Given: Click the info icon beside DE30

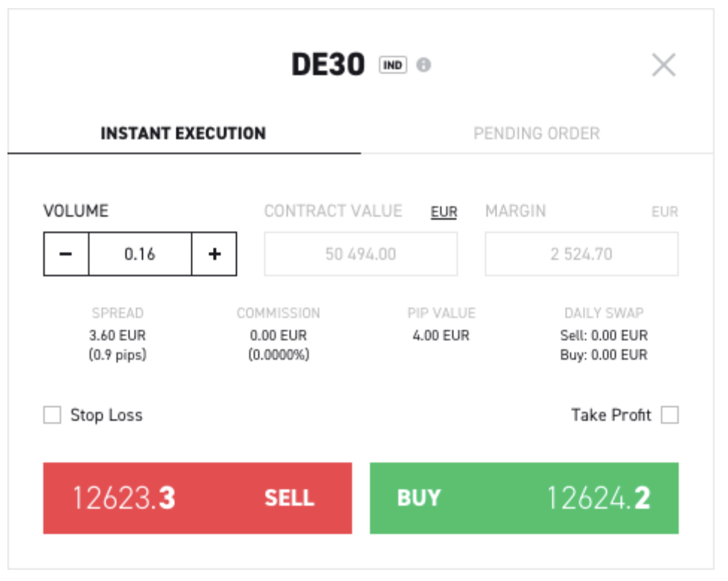Looking at the screenshot, I should [x=424, y=66].
